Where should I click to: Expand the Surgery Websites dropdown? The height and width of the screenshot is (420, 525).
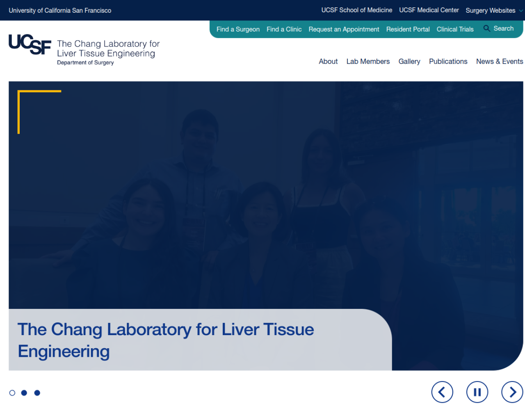pos(494,10)
